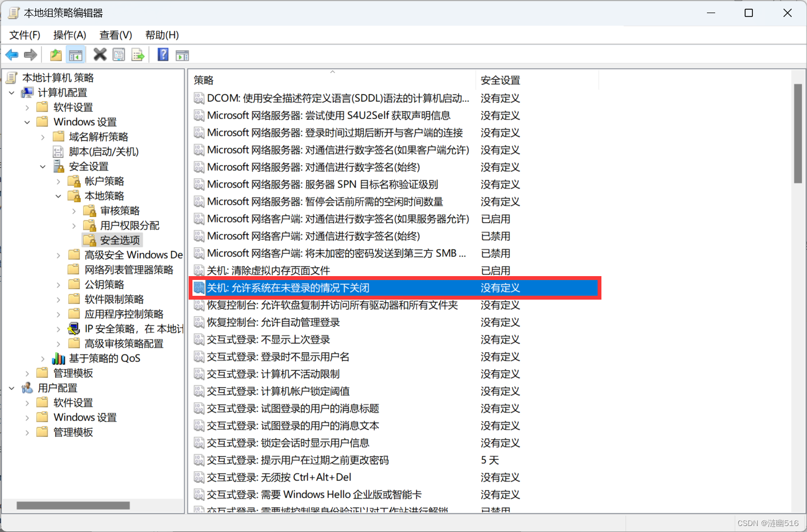Click the policy icon beside DCOM entry

click(x=199, y=98)
